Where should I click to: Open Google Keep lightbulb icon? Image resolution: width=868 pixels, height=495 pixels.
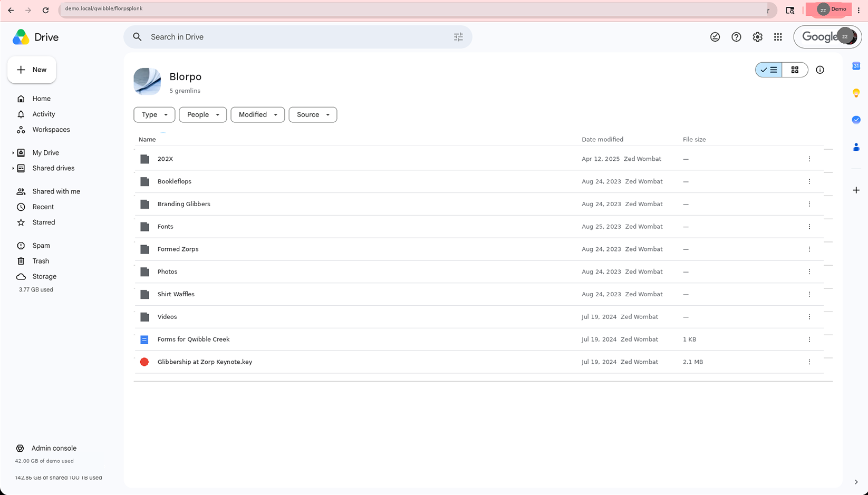tap(856, 93)
